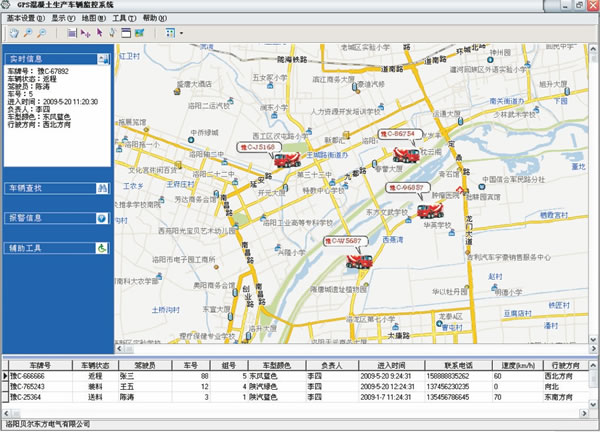Open the 基本设置 menu

pyautogui.click(x=27, y=18)
